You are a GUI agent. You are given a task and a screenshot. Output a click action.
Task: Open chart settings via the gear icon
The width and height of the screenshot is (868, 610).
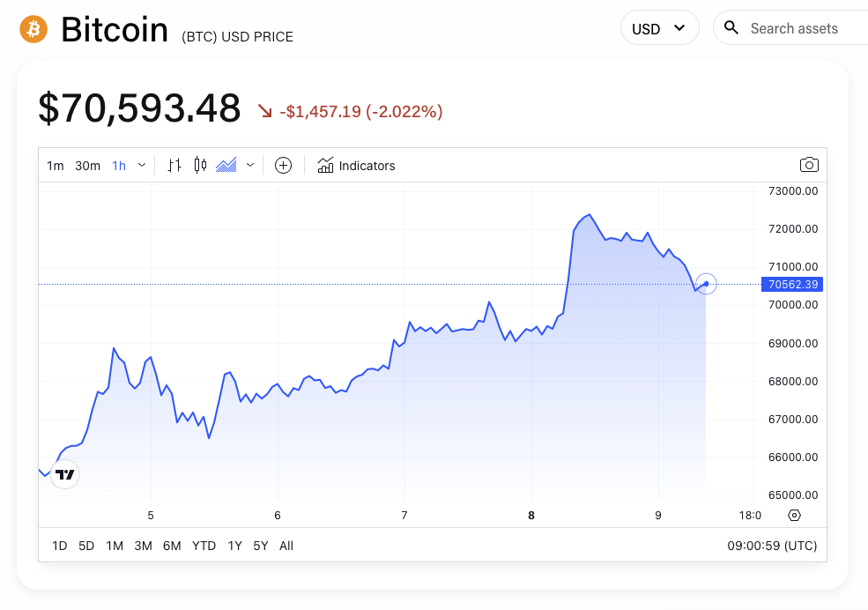pyautogui.click(x=794, y=515)
